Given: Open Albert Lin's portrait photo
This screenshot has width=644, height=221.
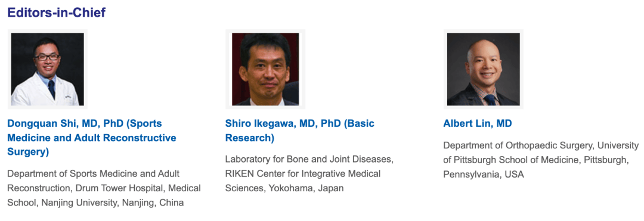Looking at the screenshot, I should (x=484, y=69).
